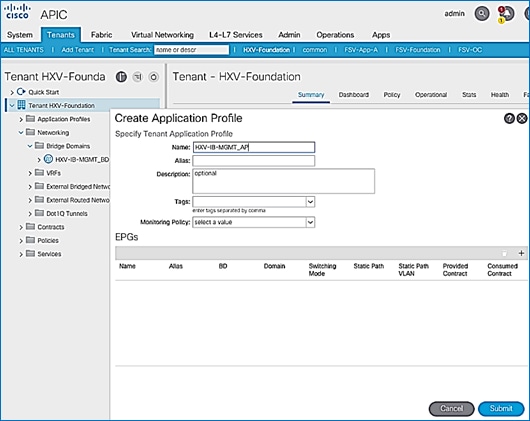The width and height of the screenshot is (530, 421).
Task: Close the Create Application Profile dialog
Action: (522, 119)
